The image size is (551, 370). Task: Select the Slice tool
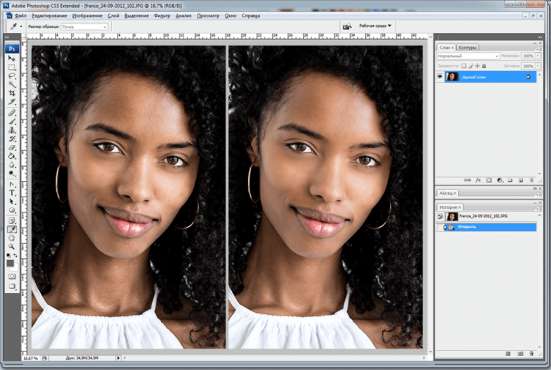(x=12, y=102)
